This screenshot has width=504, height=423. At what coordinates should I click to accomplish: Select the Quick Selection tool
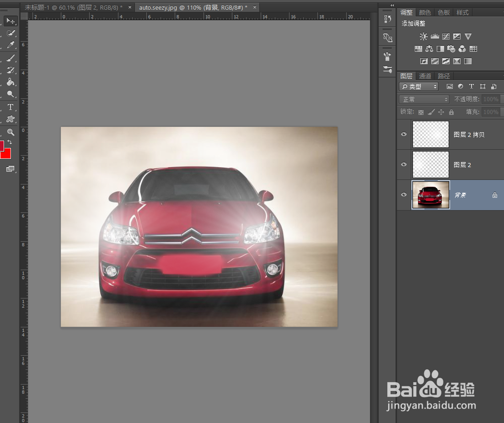(x=10, y=33)
